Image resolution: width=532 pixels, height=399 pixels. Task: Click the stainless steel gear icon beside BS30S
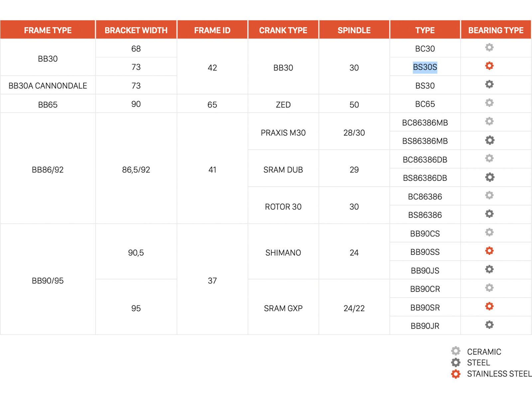click(489, 66)
